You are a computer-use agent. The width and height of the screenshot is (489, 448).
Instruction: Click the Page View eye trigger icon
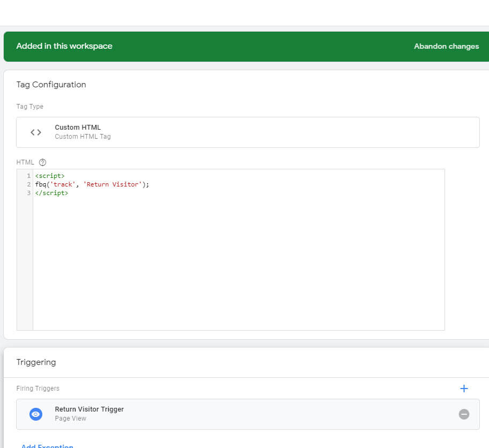(x=36, y=414)
